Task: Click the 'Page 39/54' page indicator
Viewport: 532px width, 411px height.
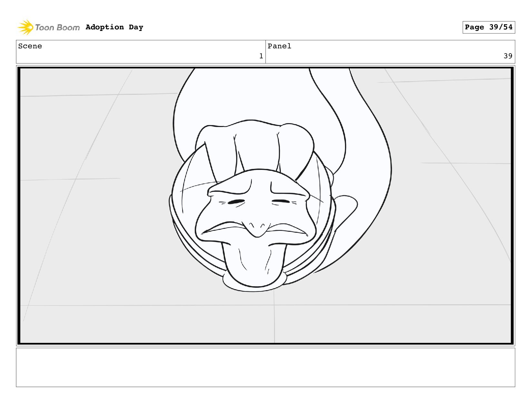Action: coord(488,27)
